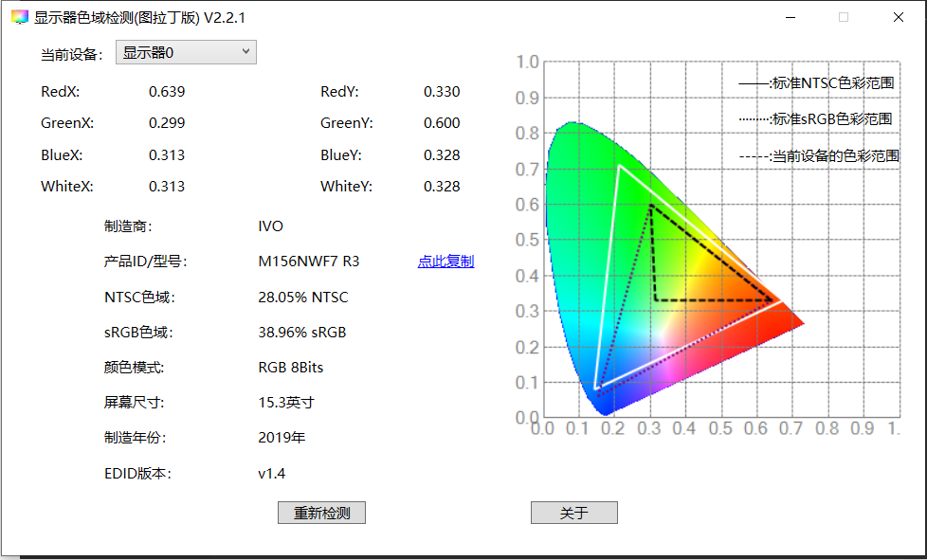Select the RedY value 0.330

click(442, 92)
